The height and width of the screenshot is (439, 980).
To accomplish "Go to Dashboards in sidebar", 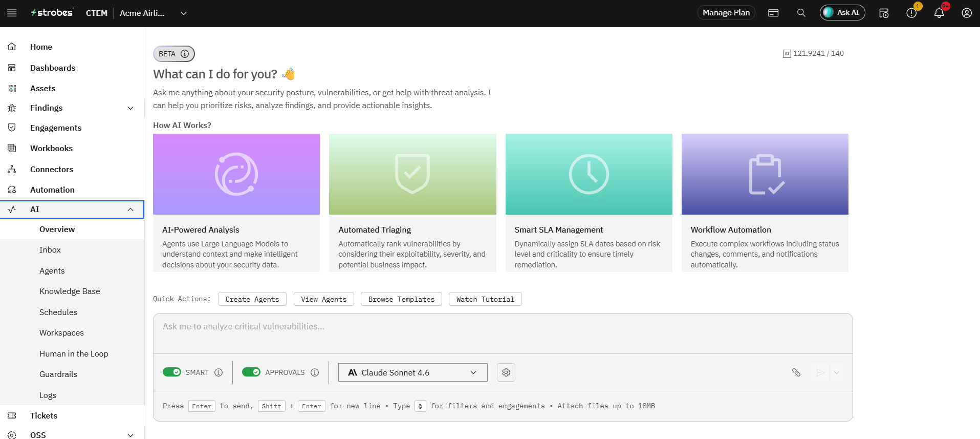I will (53, 68).
